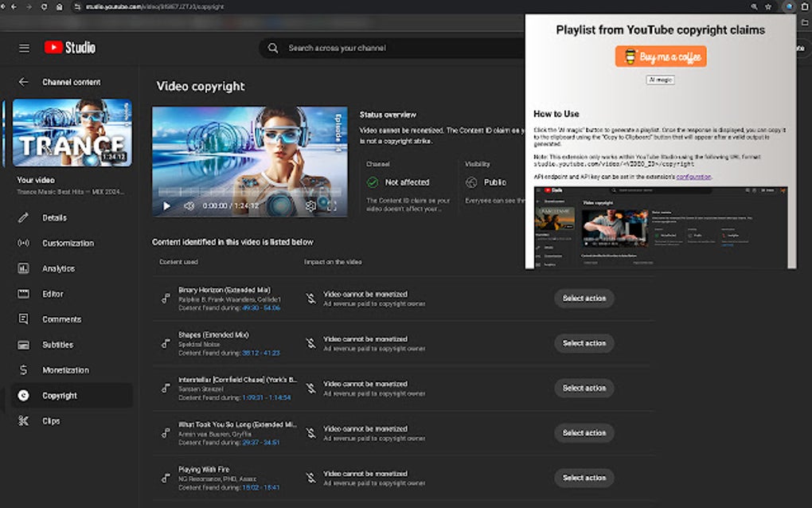Select action for Shapes (Extended Mix) claim

pyautogui.click(x=584, y=343)
